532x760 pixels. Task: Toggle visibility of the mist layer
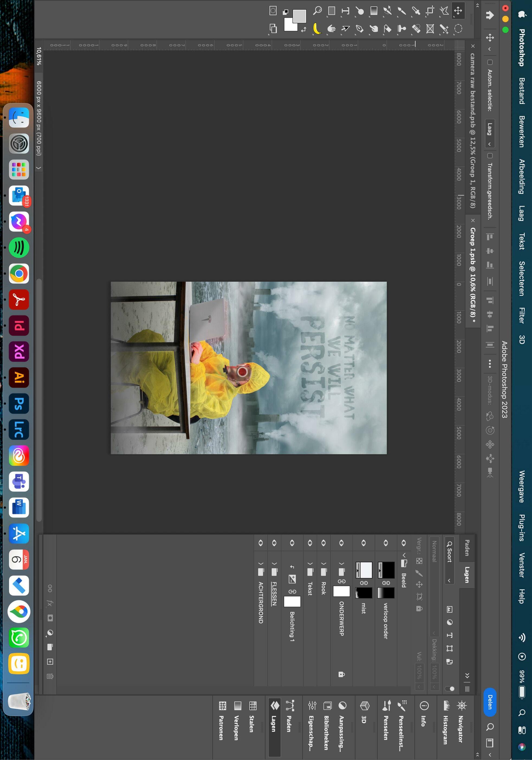click(364, 543)
